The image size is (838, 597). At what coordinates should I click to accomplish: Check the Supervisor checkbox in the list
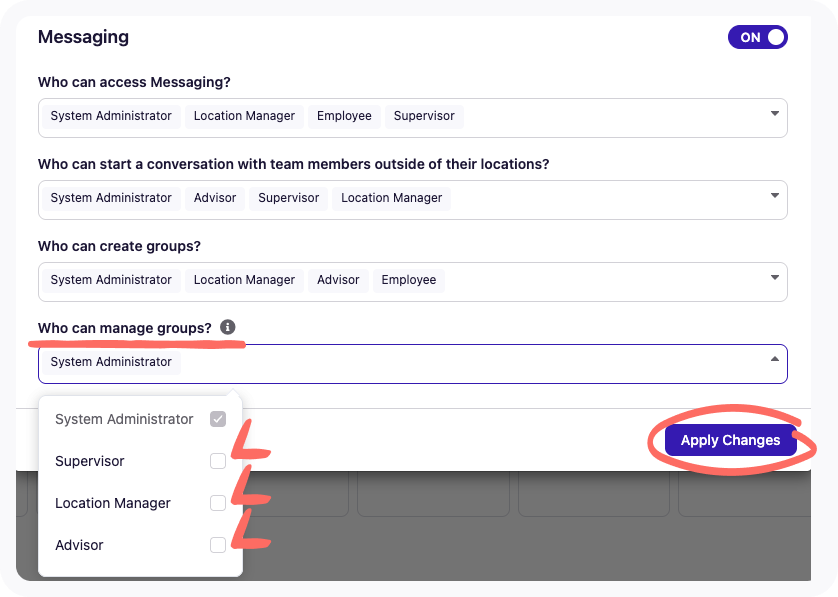coord(218,461)
